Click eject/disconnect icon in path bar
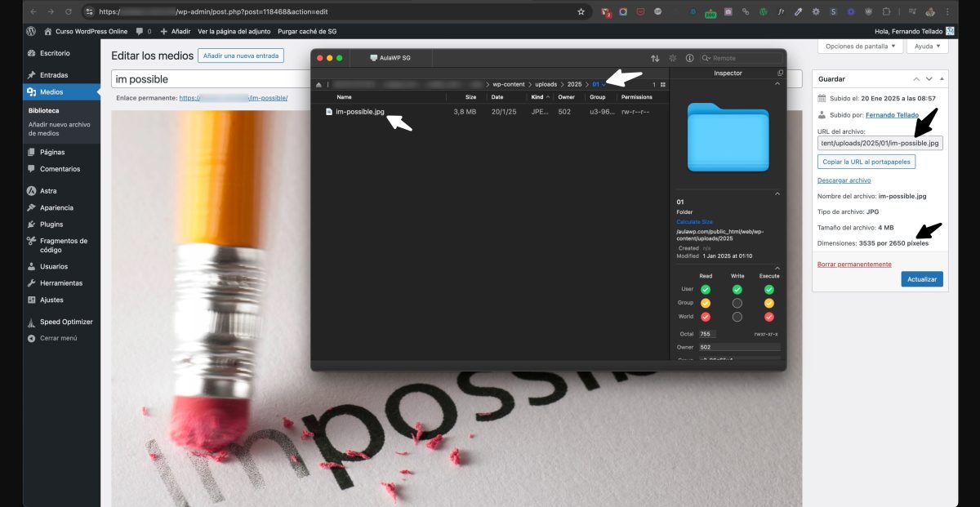This screenshot has width=980, height=507. tap(318, 84)
